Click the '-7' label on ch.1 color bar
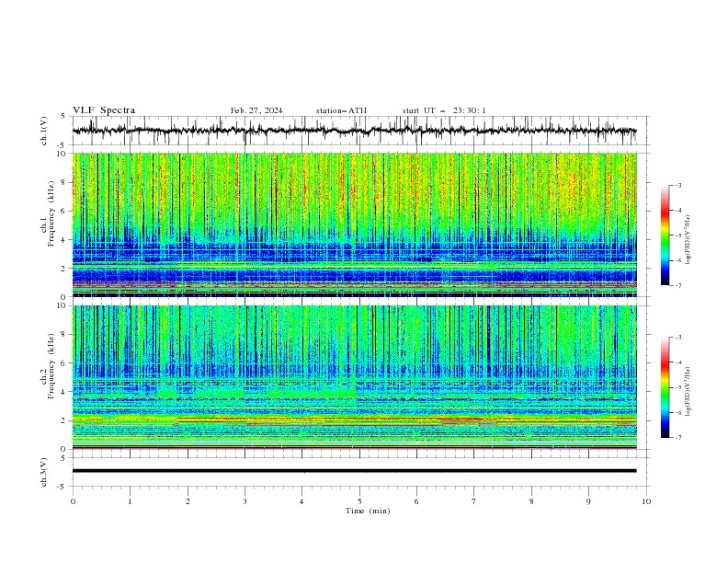This screenshot has height=563, width=728. click(x=678, y=285)
